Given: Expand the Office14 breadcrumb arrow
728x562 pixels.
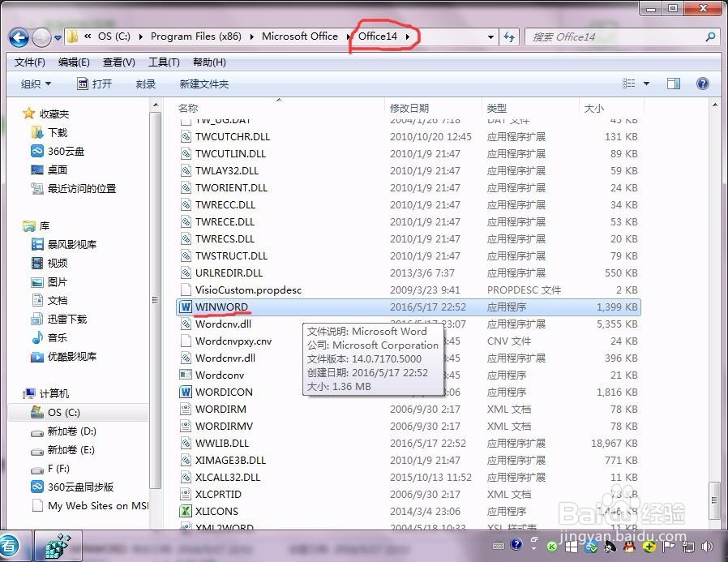Looking at the screenshot, I should pyautogui.click(x=408, y=36).
